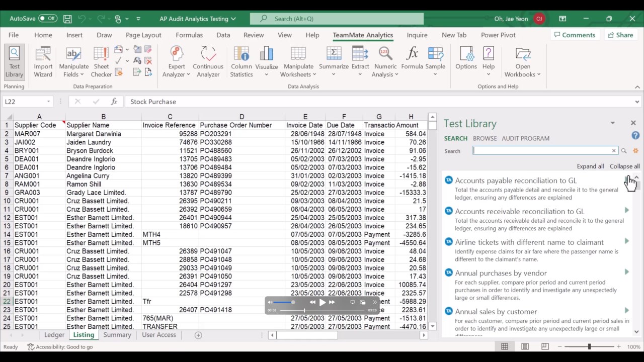Screen dimensions: 644x362
Task: Adjust the zoom slider handle
Action: (589, 347)
